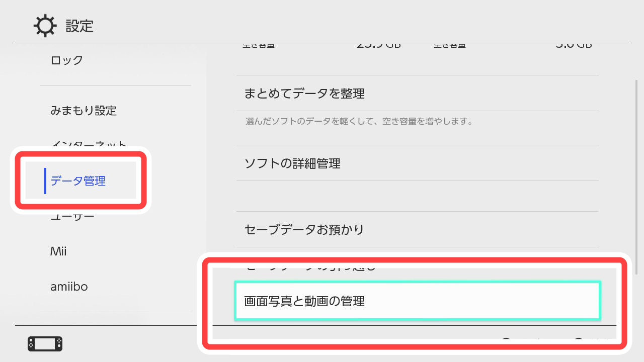
Task: Click the partially hidden セーブデータの引っ越し item
Action: (310, 267)
